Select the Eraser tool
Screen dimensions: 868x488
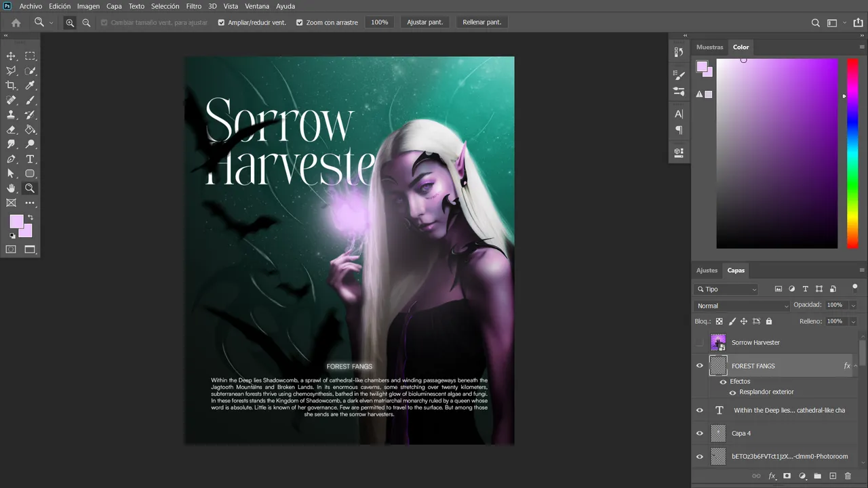(11, 129)
